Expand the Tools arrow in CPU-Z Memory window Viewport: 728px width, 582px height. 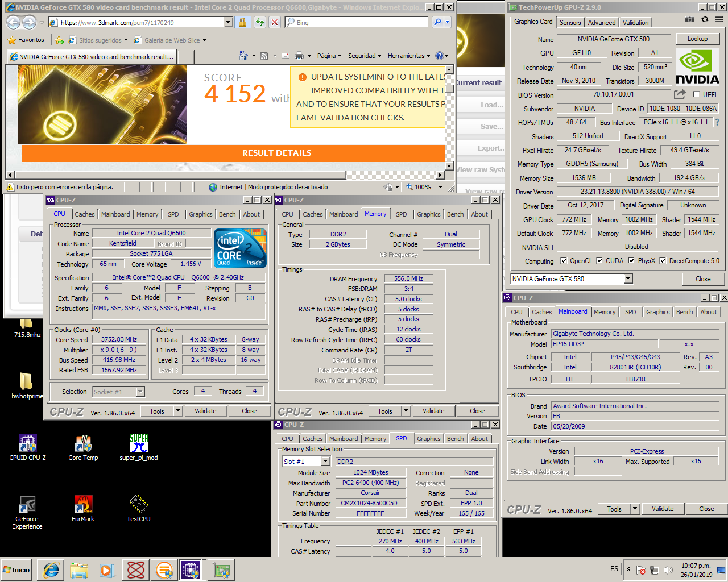(406, 411)
